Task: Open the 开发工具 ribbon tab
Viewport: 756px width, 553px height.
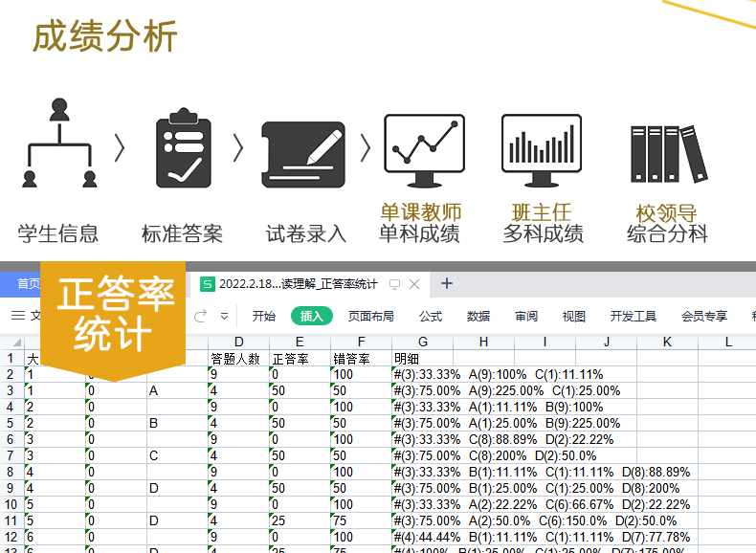Action: [634, 317]
